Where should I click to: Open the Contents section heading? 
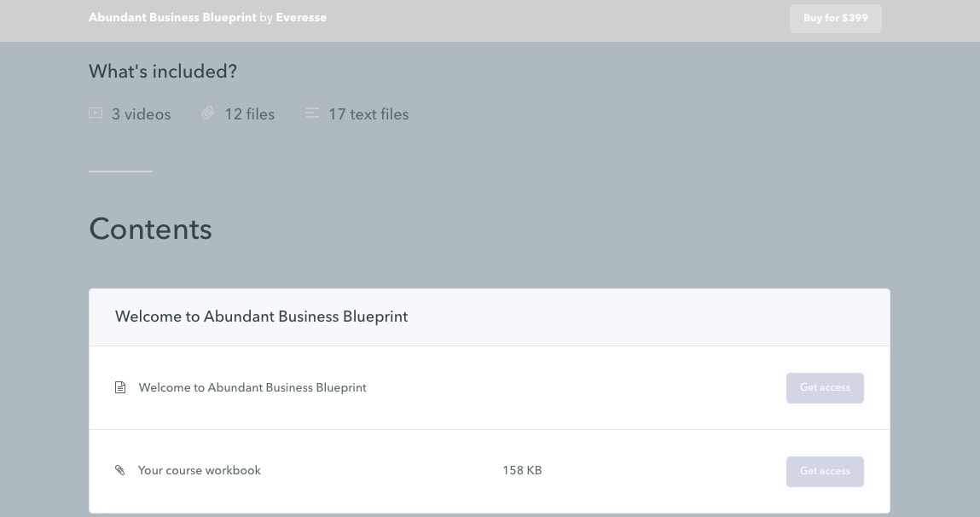tap(150, 229)
